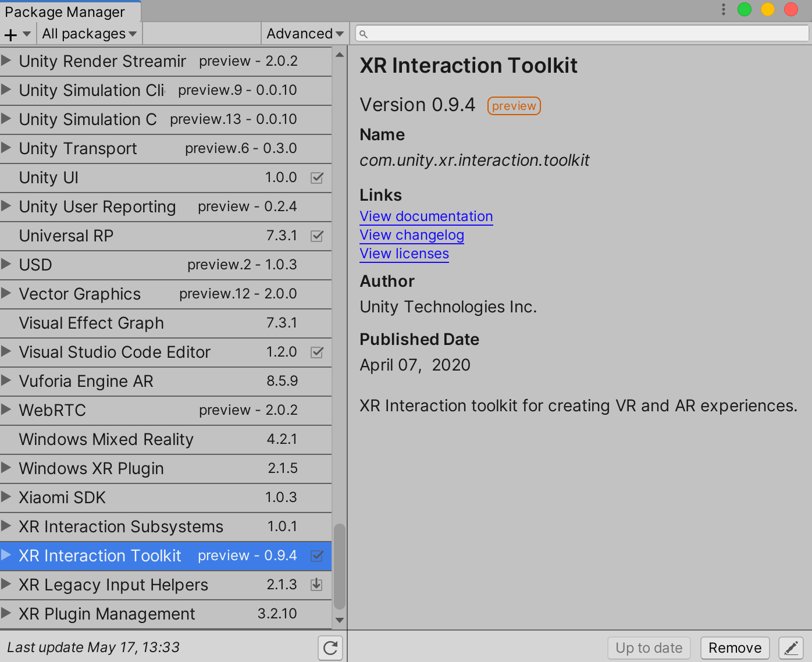Expand XR Plugin Management versions
Screen dimensions: 812x662
6,613
